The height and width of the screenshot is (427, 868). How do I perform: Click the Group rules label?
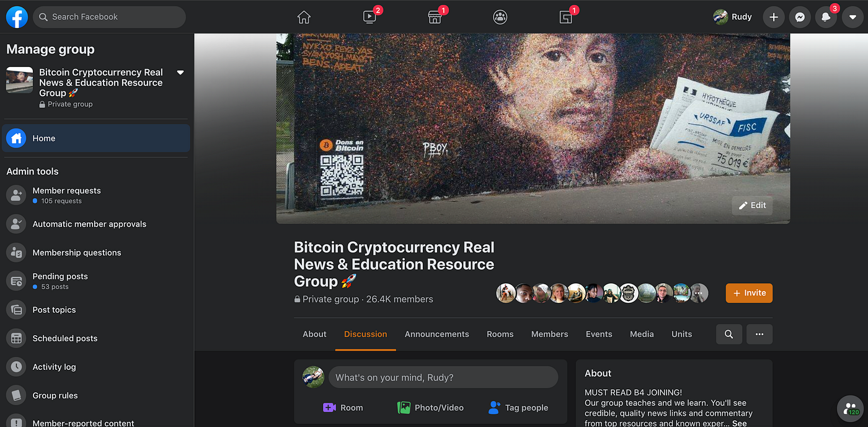55,395
